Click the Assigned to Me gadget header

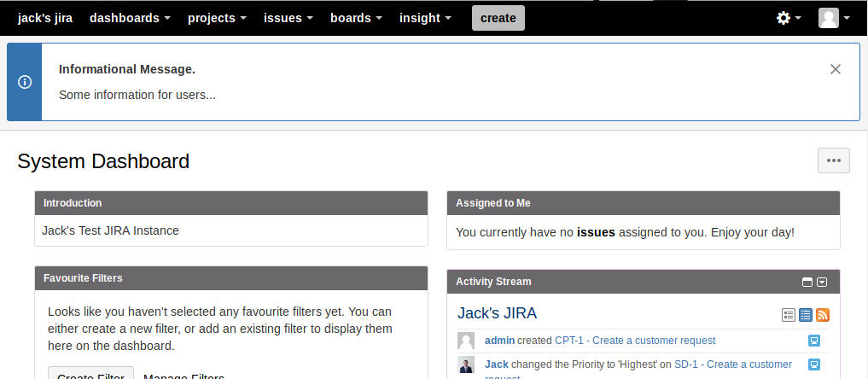click(x=644, y=203)
